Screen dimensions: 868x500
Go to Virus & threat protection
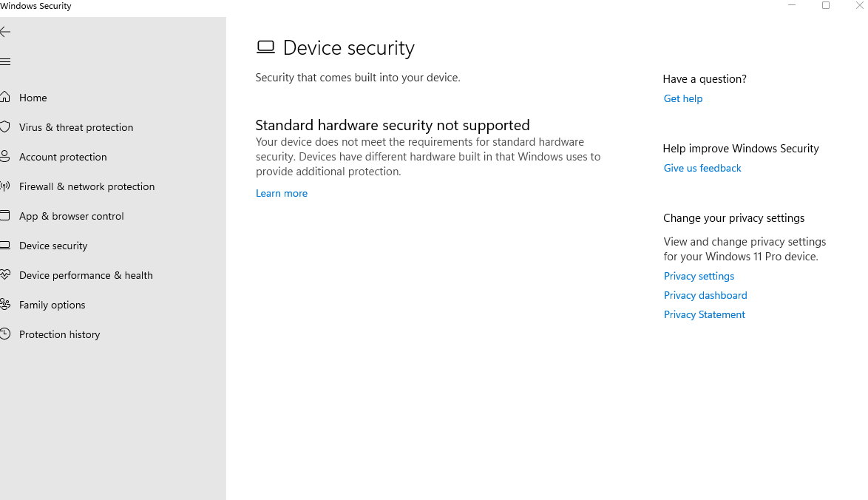point(76,127)
